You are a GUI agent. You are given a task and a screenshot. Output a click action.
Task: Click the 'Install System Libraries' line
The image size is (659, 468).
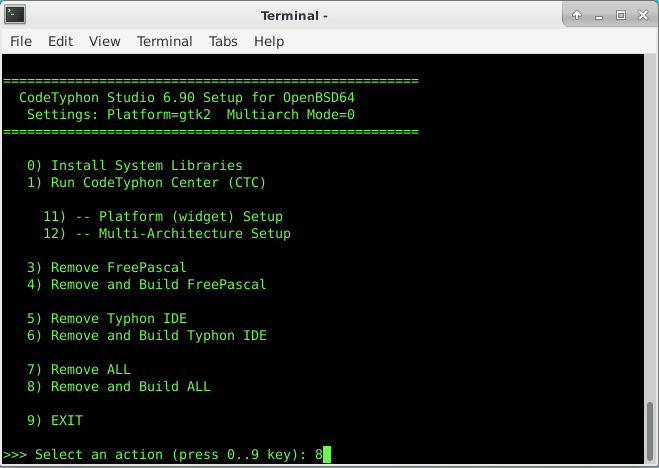(134, 165)
